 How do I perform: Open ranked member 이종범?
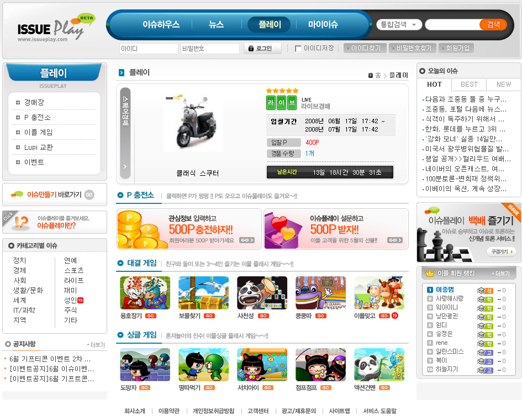[445, 290]
